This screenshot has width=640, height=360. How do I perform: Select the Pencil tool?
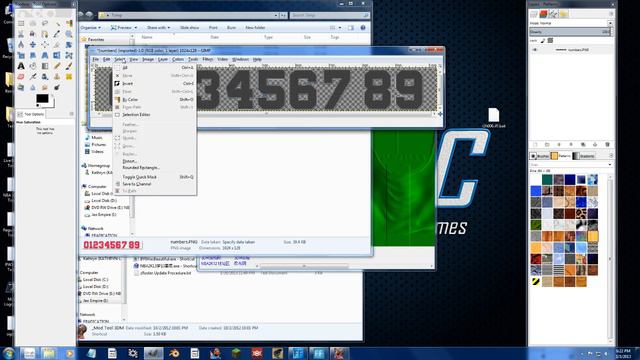click(x=57, y=66)
